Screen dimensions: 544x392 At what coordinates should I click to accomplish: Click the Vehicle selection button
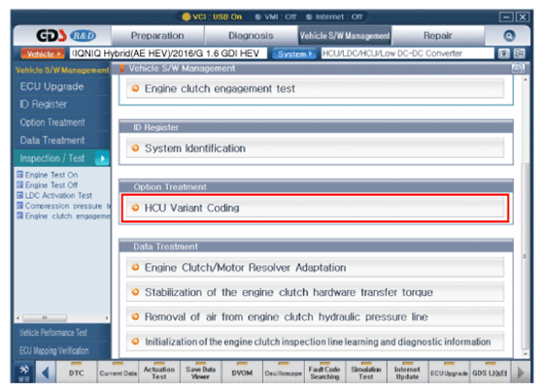coord(43,53)
